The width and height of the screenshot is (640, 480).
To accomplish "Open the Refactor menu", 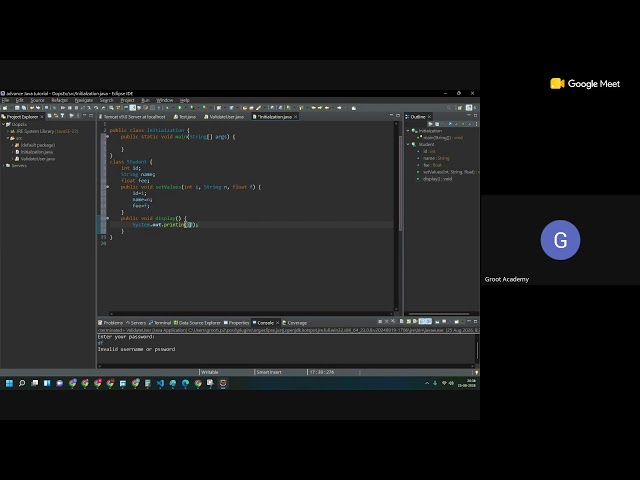I will point(59,100).
